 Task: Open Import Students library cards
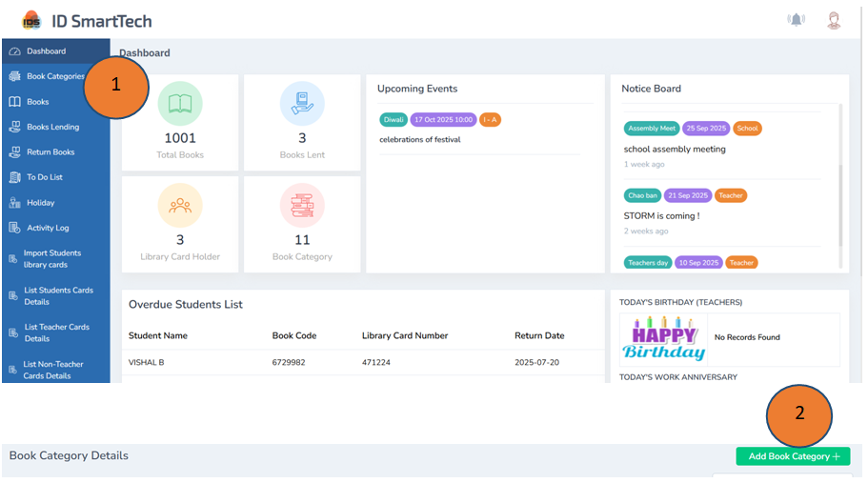click(x=52, y=259)
